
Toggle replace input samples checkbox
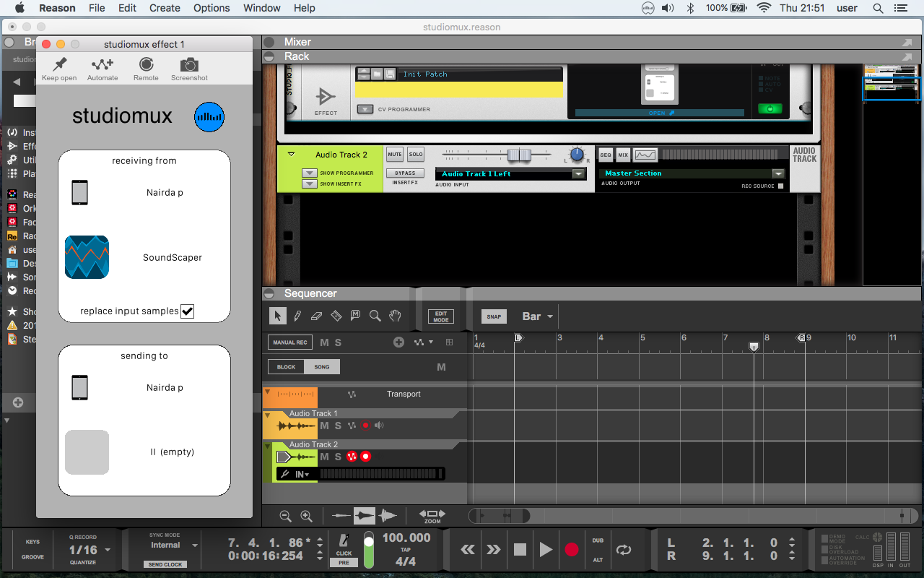pyautogui.click(x=188, y=311)
